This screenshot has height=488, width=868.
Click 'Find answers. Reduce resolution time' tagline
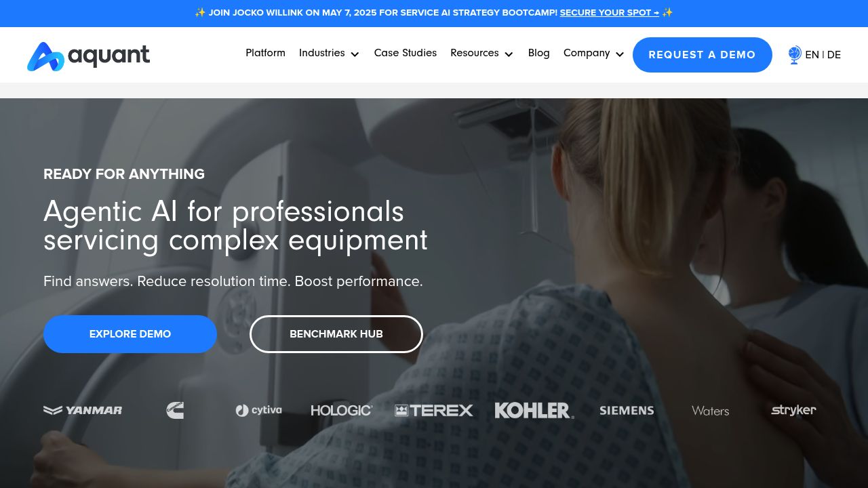233,281
